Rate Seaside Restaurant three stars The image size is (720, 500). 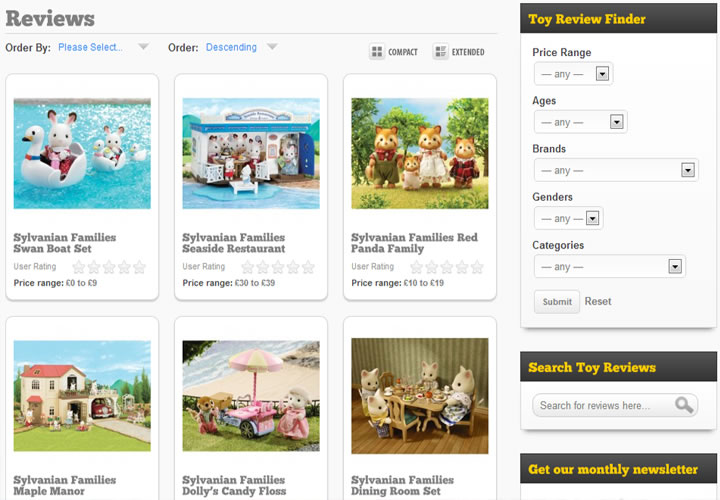(278, 267)
